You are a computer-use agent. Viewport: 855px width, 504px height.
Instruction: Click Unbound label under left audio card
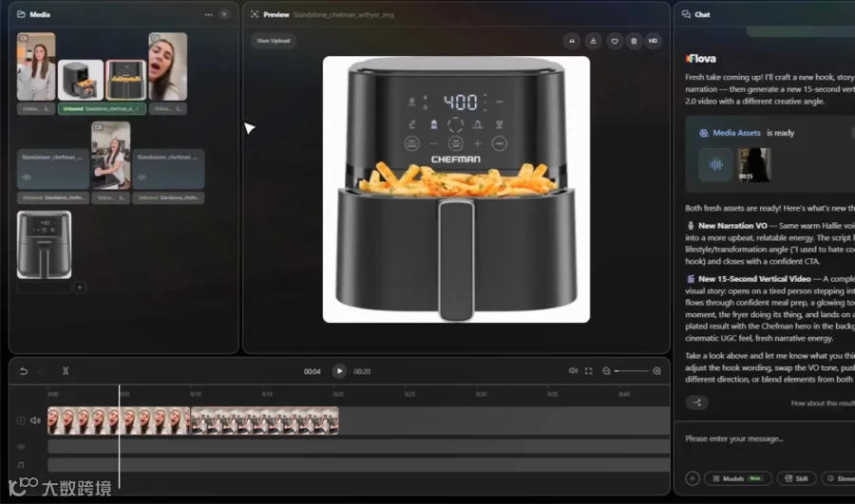point(53,197)
